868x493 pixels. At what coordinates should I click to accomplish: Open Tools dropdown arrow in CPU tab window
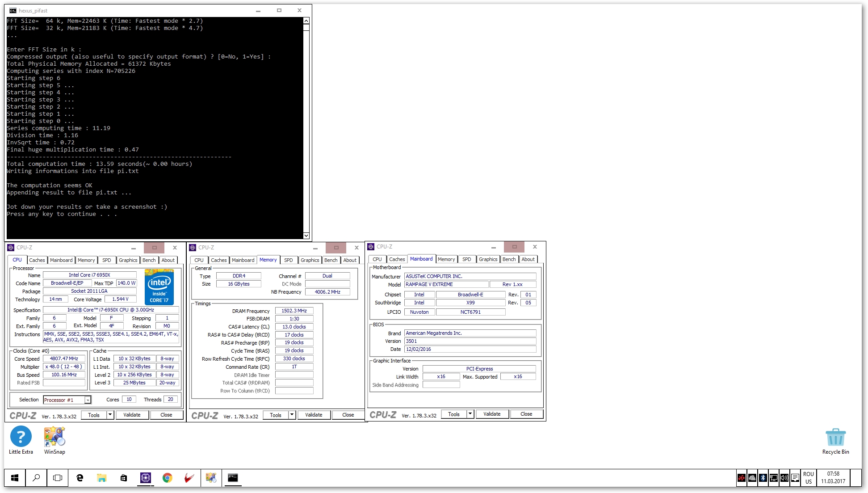point(110,415)
